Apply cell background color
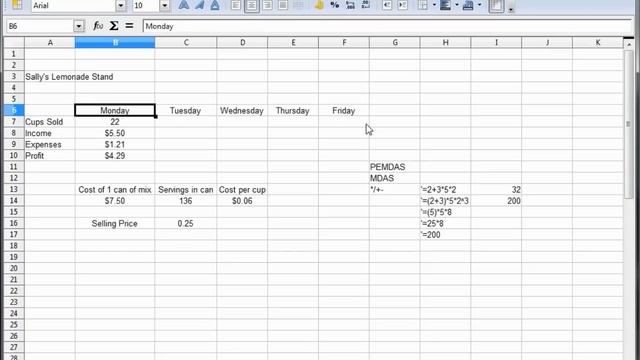Screen dimensions: 640x360 coord(445,5)
